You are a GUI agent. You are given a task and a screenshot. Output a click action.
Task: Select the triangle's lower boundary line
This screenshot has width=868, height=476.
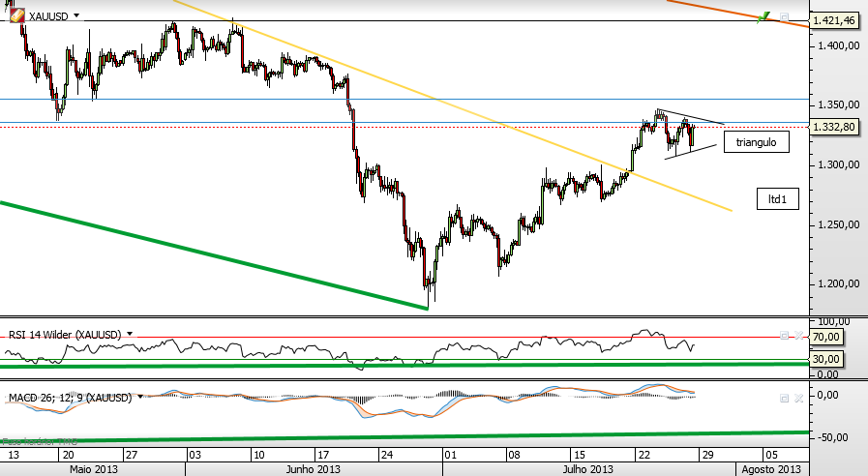pyautogui.click(x=690, y=152)
